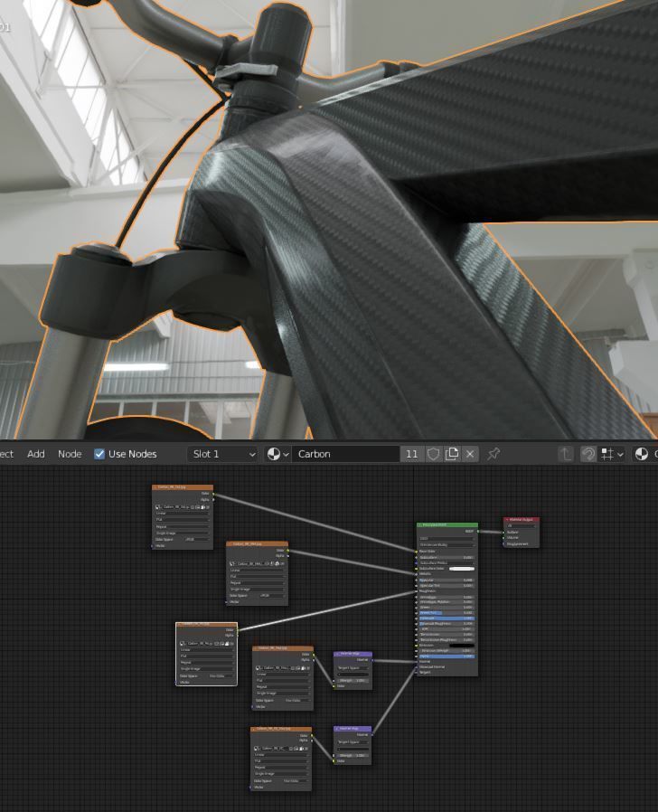Click the Surface input socket on Material Output
This screenshot has height=812, width=658.
[x=503, y=533]
